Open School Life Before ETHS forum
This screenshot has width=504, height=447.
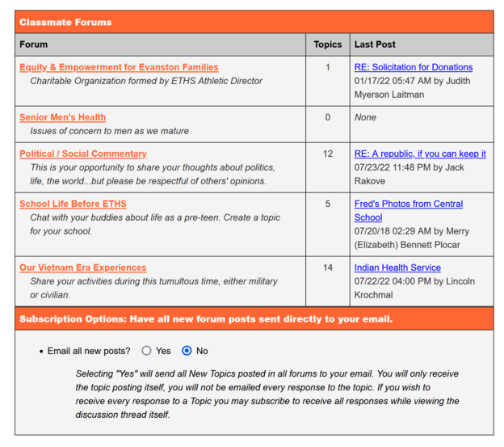click(x=73, y=204)
